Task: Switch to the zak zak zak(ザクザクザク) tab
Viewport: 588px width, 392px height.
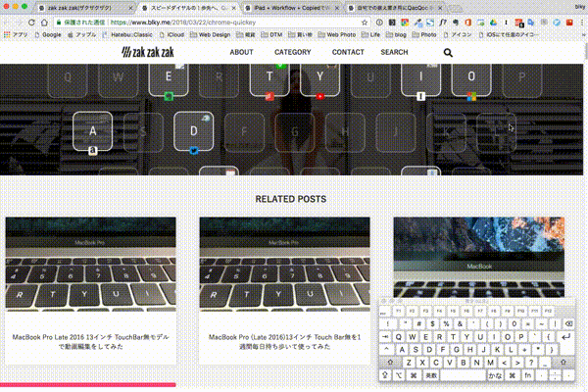Action: 84,8
